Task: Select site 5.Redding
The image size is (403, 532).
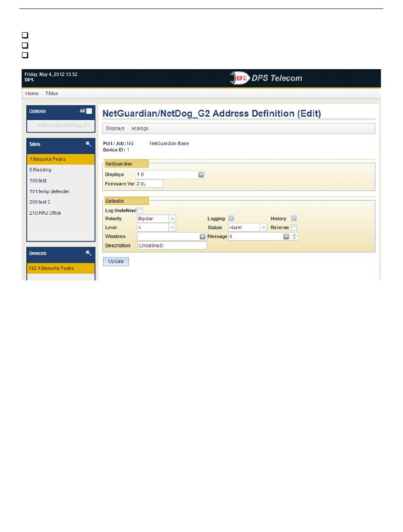Action: [x=61, y=170]
